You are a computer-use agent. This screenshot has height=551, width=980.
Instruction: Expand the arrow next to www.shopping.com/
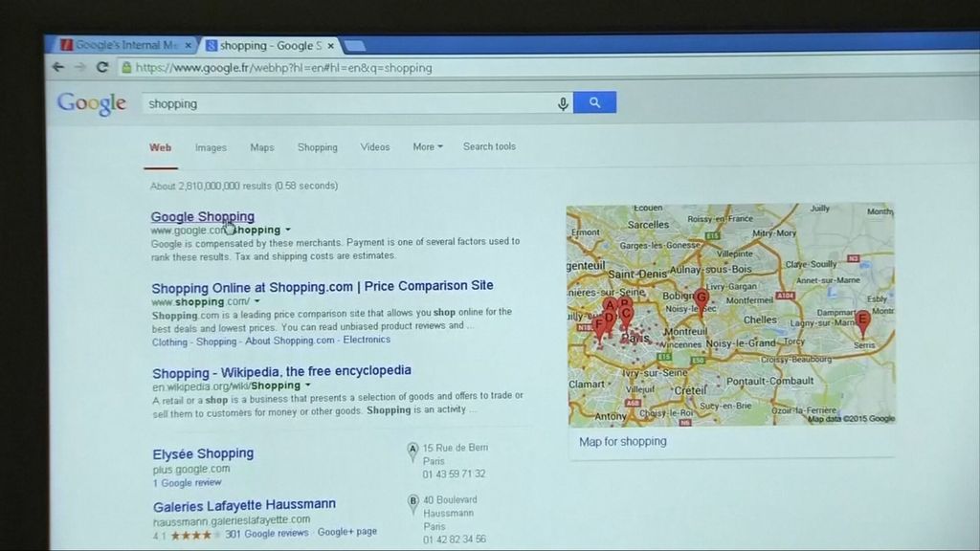tap(256, 301)
